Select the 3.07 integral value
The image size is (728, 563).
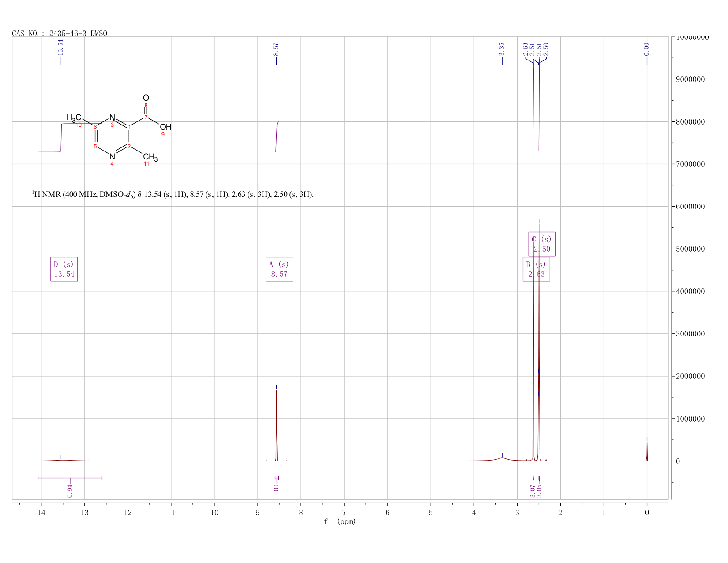(533, 491)
